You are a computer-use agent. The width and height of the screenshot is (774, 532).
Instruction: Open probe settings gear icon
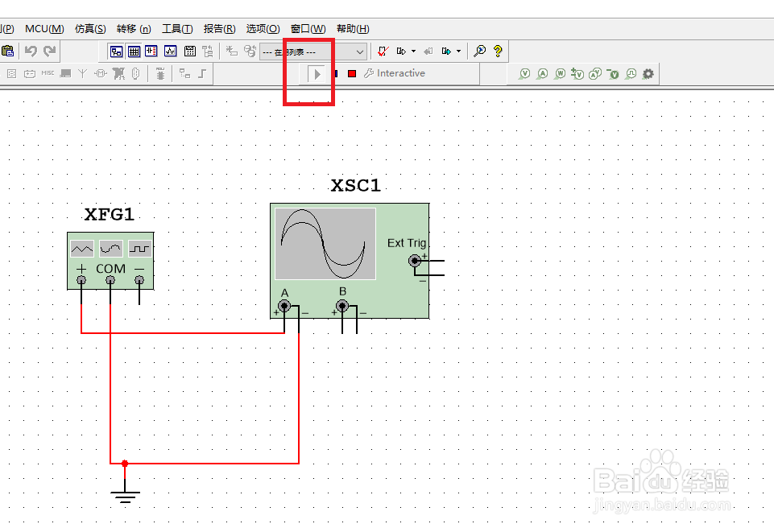tap(648, 74)
